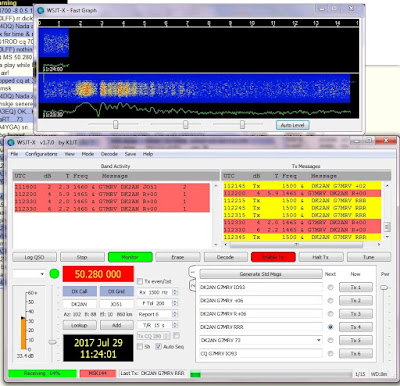Click the WSJT-X main window title icon
Screen dimensions: 400x386
point(11,142)
